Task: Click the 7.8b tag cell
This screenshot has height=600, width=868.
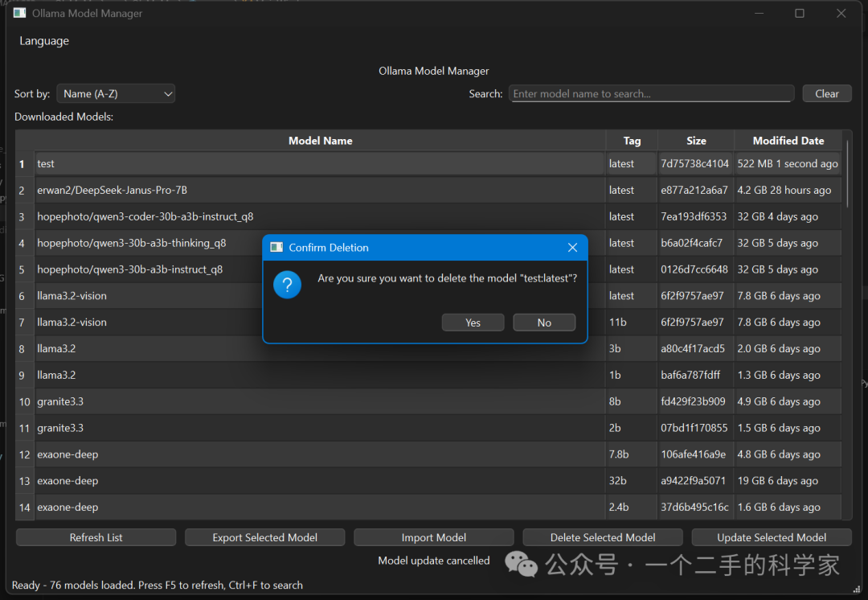Action: [632, 454]
